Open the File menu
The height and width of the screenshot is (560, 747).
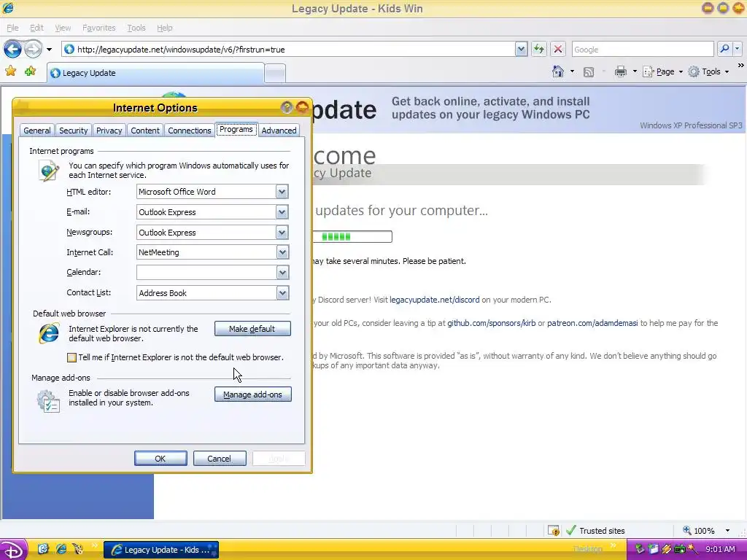click(x=12, y=28)
